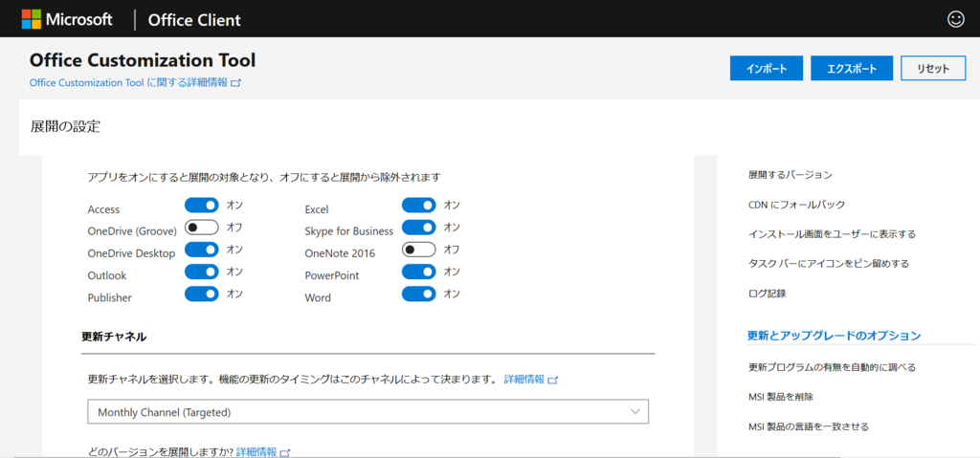Click the Office Client header title
Screen dimensions: 980x458
point(194,20)
